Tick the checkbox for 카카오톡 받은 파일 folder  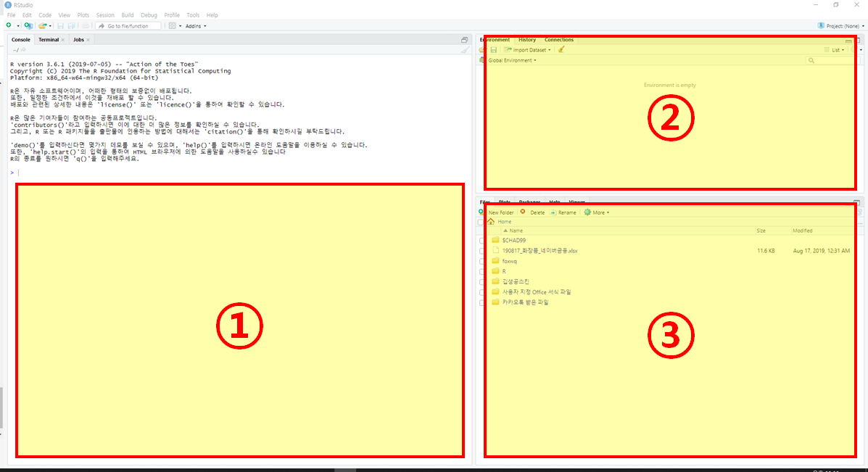coord(481,302)
